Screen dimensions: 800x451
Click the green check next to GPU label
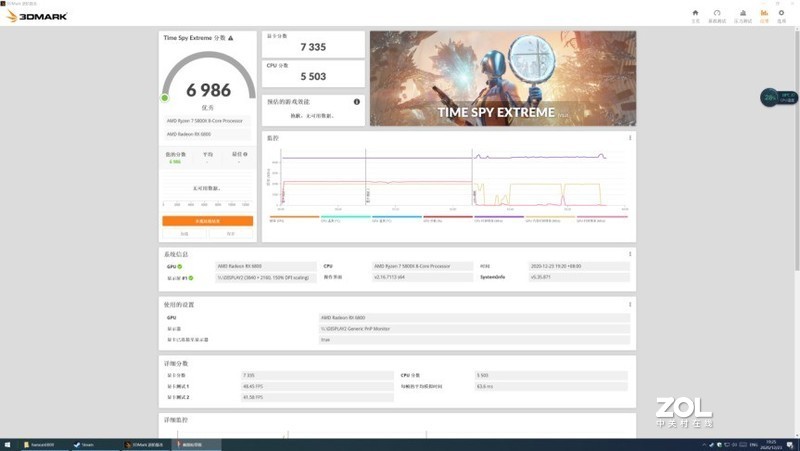click(x=180, y=266)
